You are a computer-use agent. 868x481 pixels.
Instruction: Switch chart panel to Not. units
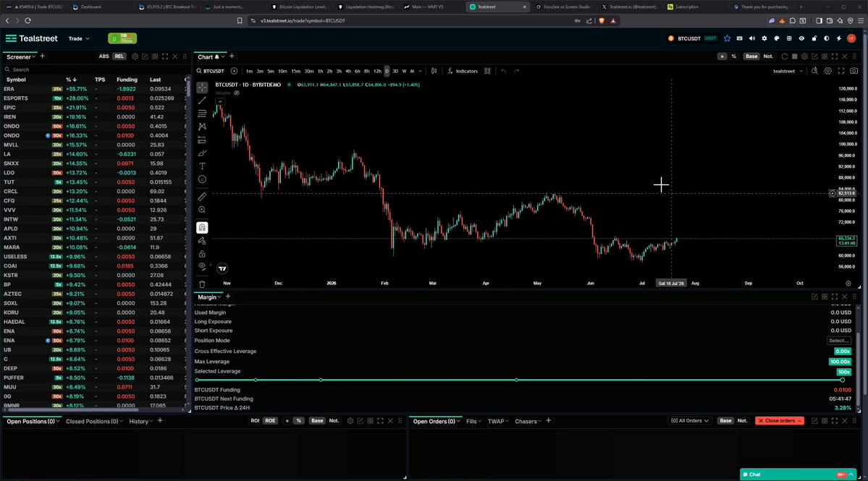pos(768,56)
